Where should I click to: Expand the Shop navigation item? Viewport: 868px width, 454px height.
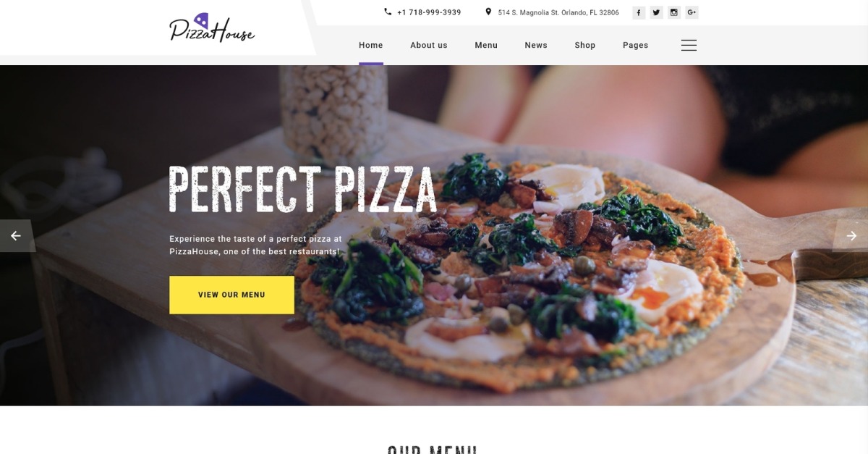pos(585,45)
